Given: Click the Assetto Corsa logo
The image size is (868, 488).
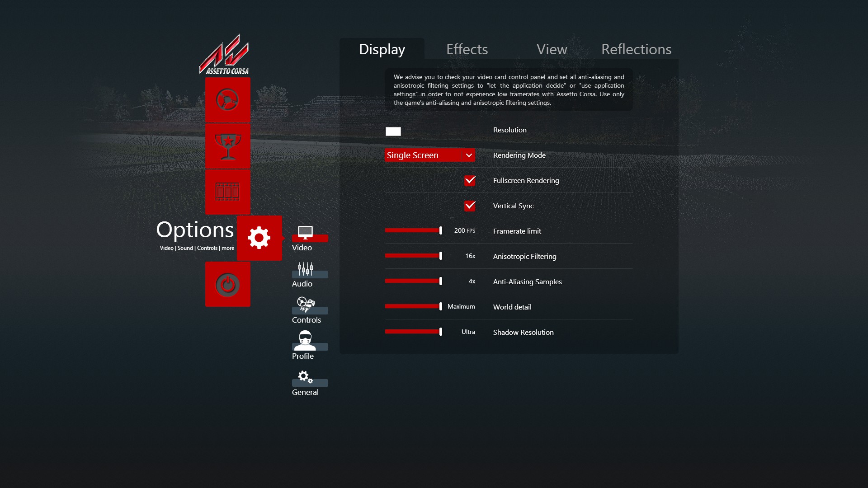Looking at the screenshot, I should [224, 55].
